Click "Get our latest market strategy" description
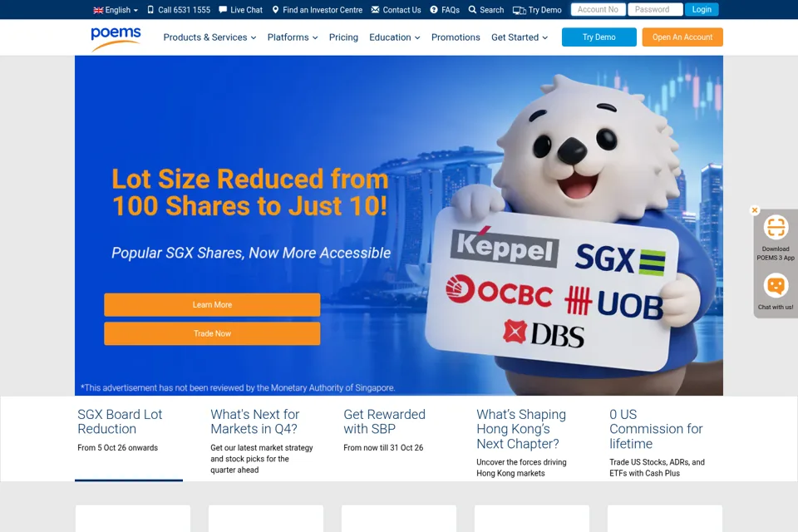The image size is (798, 532). pos(262,459)
